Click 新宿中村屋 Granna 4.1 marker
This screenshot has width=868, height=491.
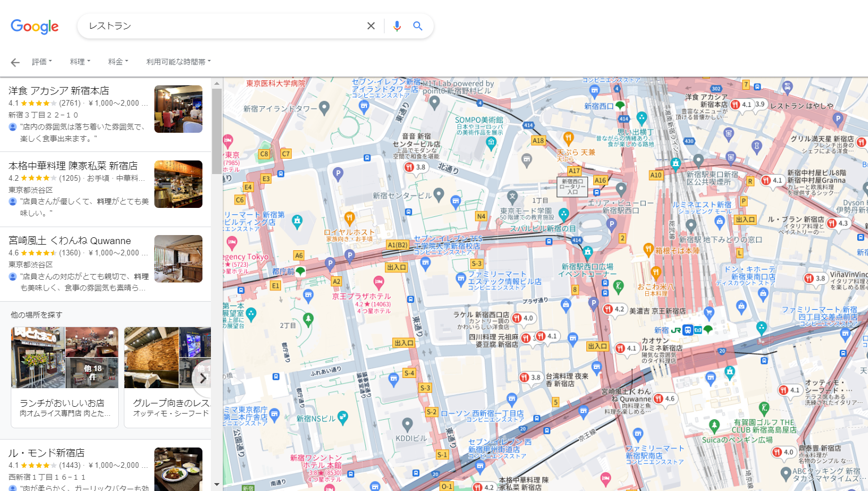772,180
